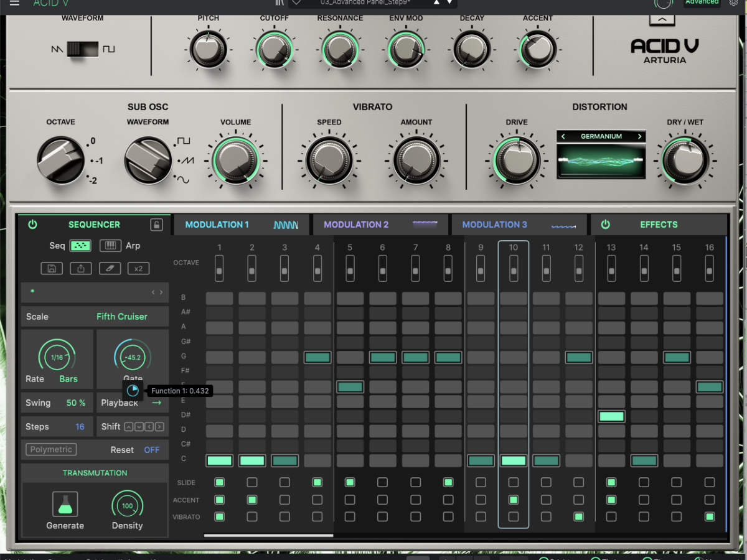Click the Polymetric button
This screenshot has width=747, height=560.
(51, 449)
